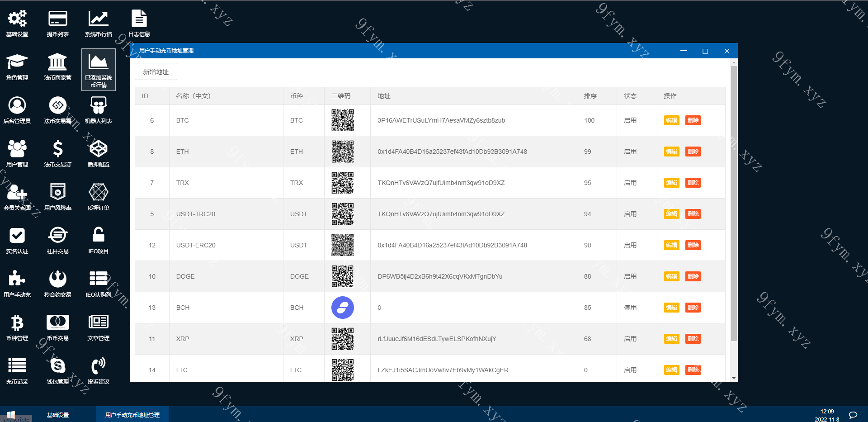868x422 pixels.
Task: Select the DOGE address DP6WB5ij4D2xB6h9t42X6cqVKxMTgnDbYu
Action: point(440,276)
